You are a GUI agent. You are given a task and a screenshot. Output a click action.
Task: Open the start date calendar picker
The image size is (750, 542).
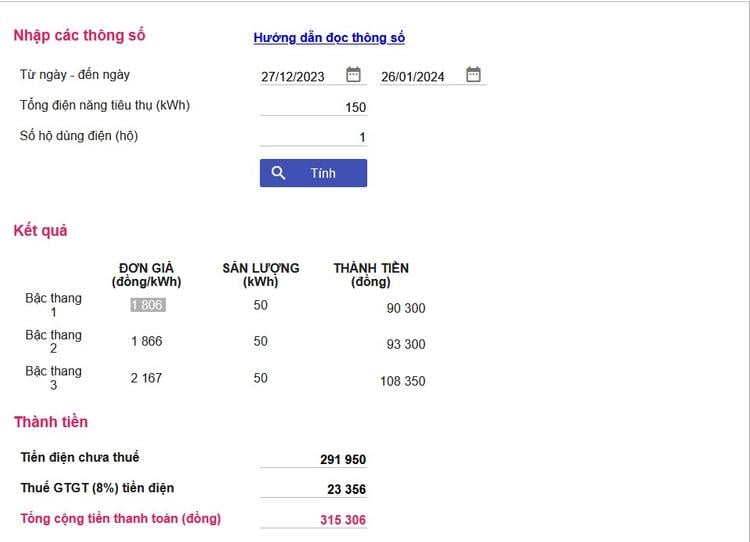353,75
